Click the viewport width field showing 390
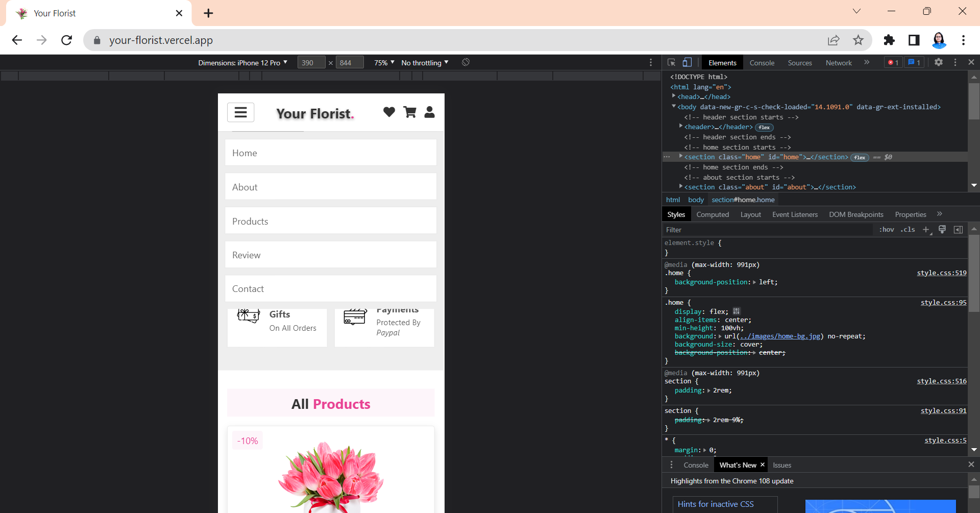The image size is (980, 513). (311, 62)
